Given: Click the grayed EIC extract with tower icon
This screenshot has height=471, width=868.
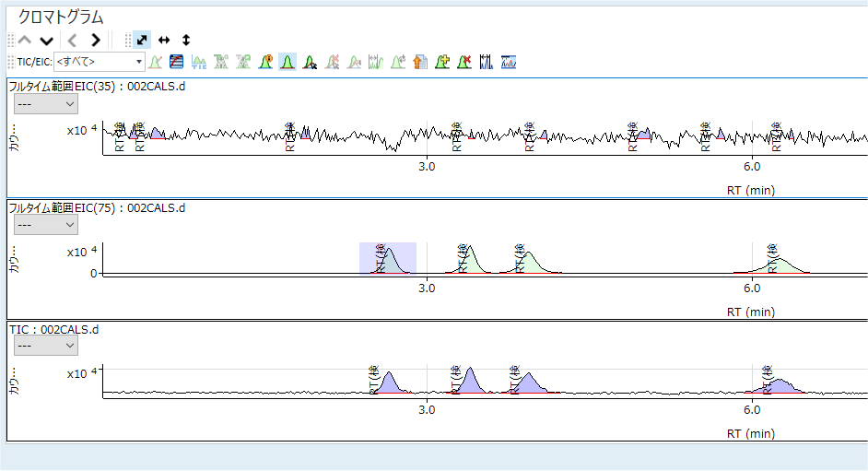Looking at the screenshot, I should pyautogui.click(x=221, y=62).
